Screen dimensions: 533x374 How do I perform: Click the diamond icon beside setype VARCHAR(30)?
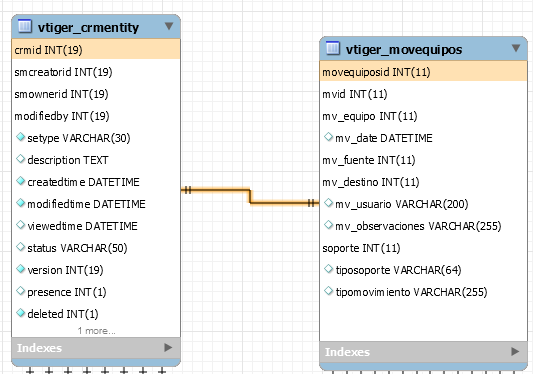click(21, 137)
